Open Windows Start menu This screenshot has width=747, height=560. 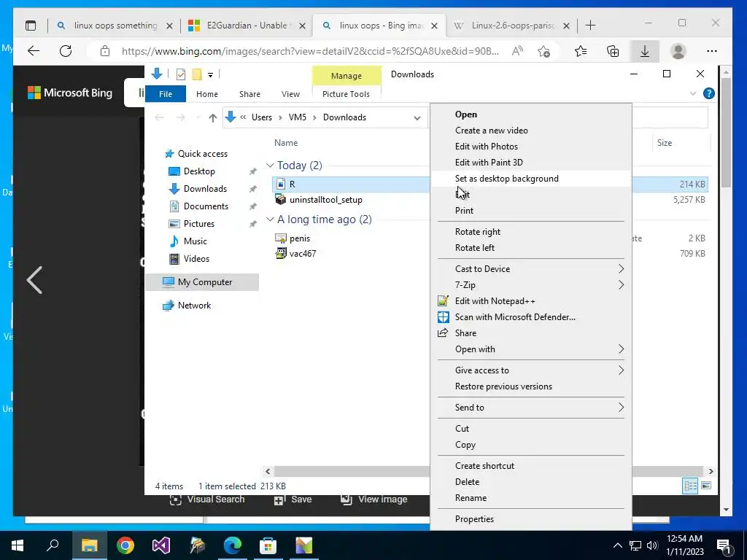coord(18,545)
